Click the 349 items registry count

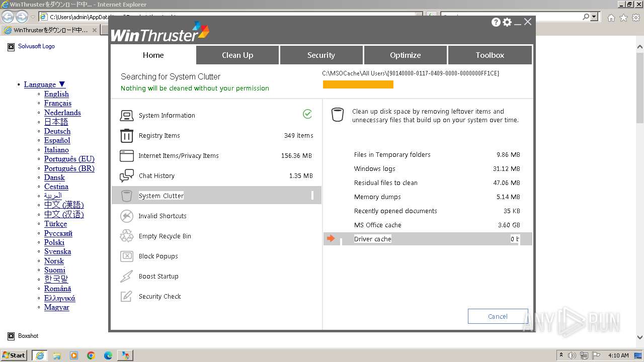point(298,136)
